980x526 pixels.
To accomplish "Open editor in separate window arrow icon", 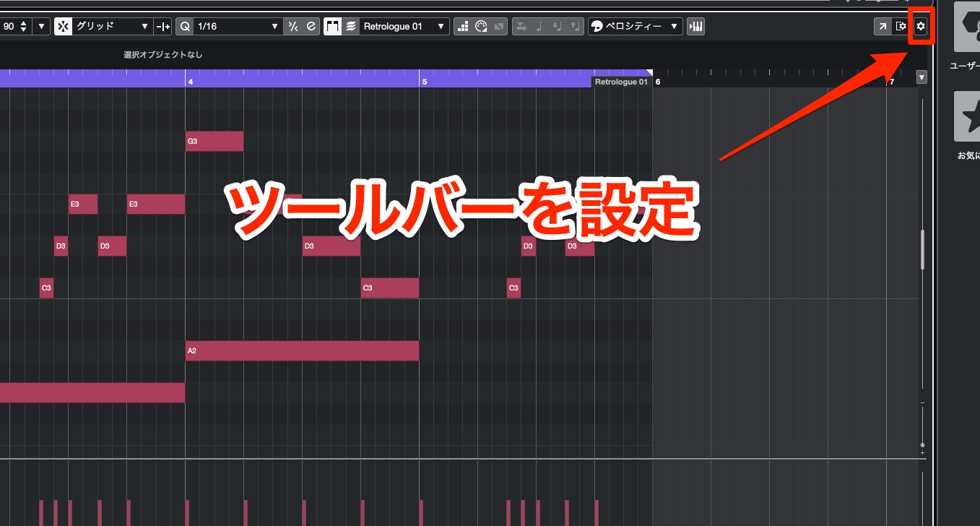I will (x=883, y=27).
